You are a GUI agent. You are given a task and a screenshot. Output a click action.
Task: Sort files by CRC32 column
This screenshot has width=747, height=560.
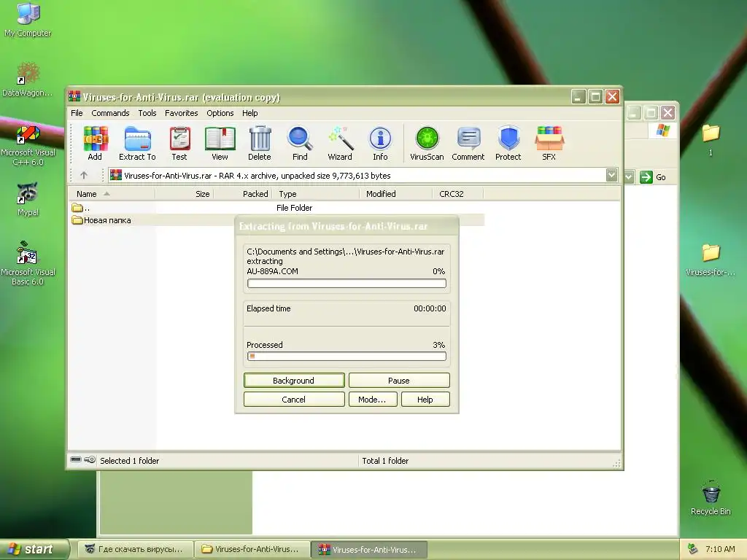click(458, 194)
